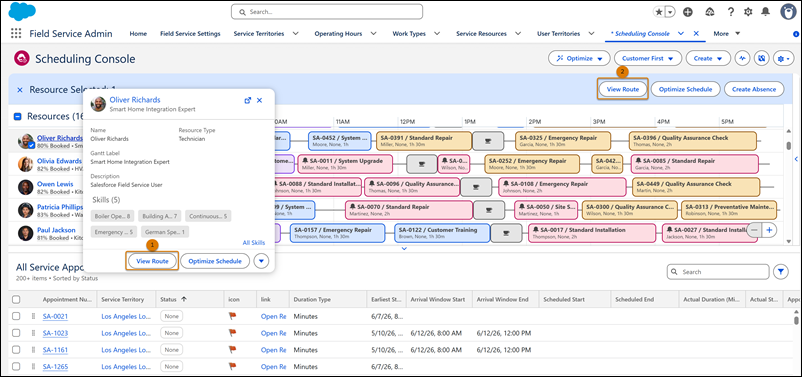The height and width of the screenshot is (377, 802).
Task: Open the Optimize dropdown button
Action: point(579,58)
